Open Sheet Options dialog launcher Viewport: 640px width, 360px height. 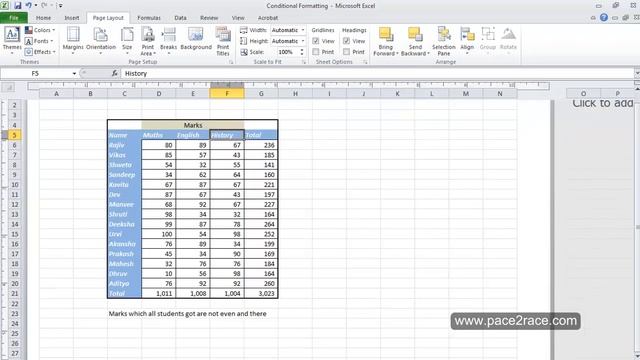[365, 62]
